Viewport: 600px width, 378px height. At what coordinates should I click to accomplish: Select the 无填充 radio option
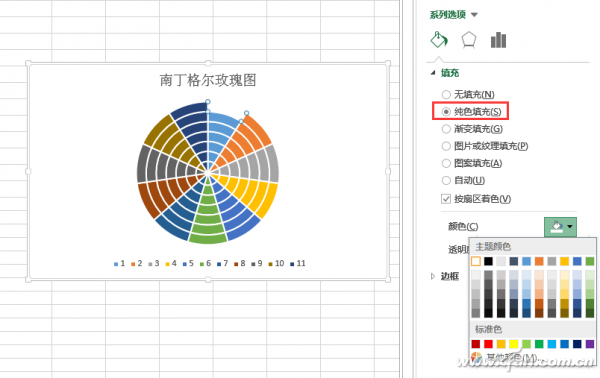click(x=446, y=94)
